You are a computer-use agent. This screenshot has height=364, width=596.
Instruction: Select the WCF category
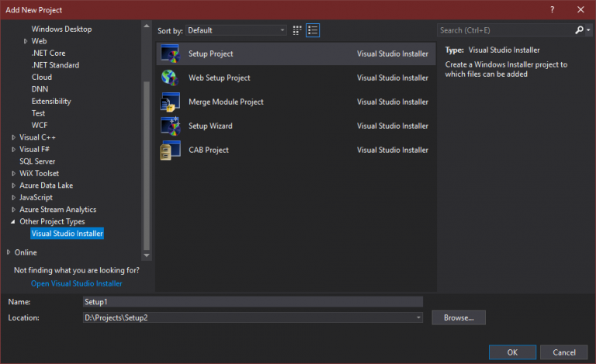(40, 125)
